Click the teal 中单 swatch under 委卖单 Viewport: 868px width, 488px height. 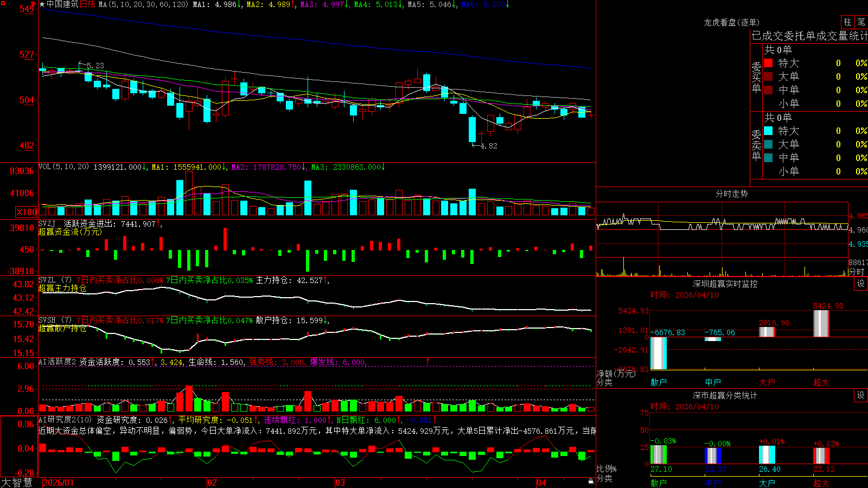pos(768,158)
